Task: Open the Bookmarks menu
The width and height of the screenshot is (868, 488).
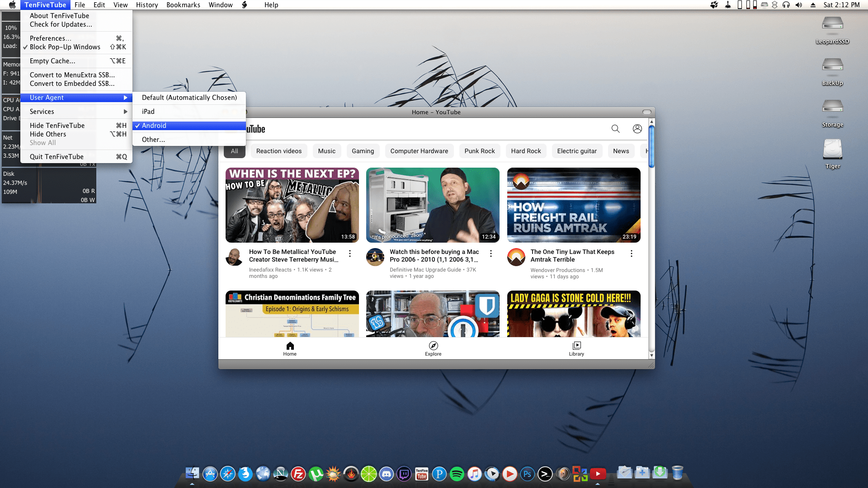Action: 183,5
